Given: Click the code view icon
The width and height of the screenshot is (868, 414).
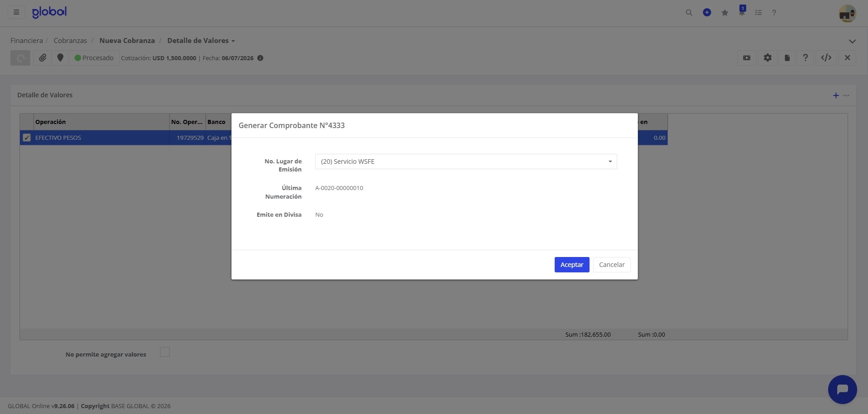Looking at the screenshot, I should pos(826,58).
